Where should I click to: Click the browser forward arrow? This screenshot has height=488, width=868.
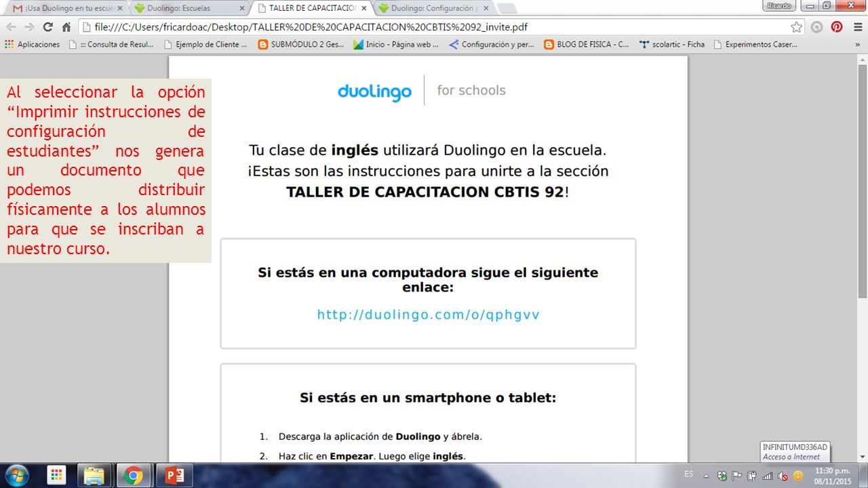coord(29,27)
